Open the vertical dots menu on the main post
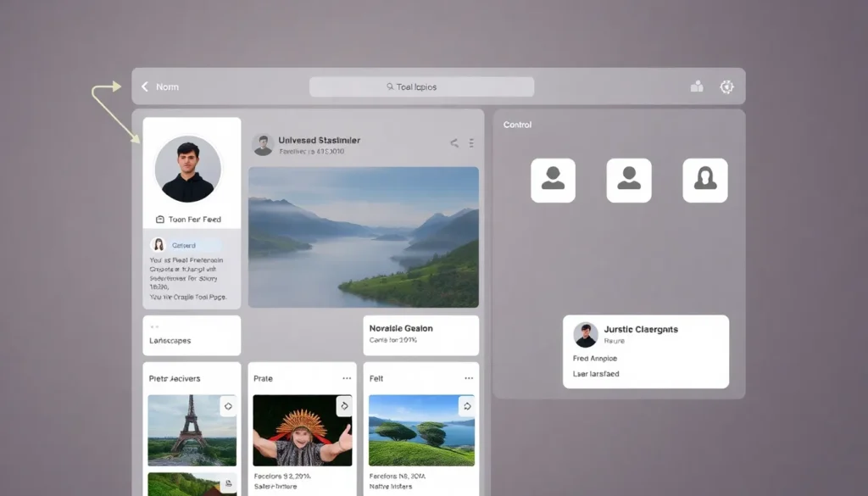Image resolution: width=868 pixels, height=496 pixels. pyautogui.click(x=471, y=143)
